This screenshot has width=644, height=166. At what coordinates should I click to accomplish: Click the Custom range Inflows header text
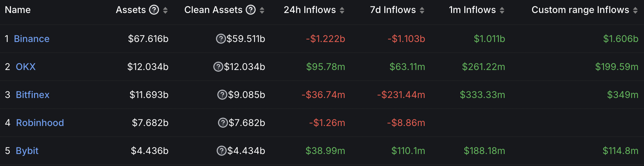[x=580, y=10]
